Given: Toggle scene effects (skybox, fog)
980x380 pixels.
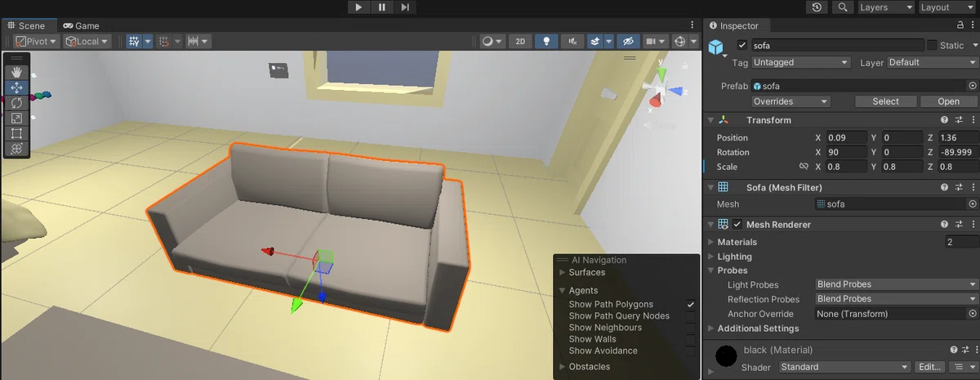Looking at the screenshot, I should [595, 41].
